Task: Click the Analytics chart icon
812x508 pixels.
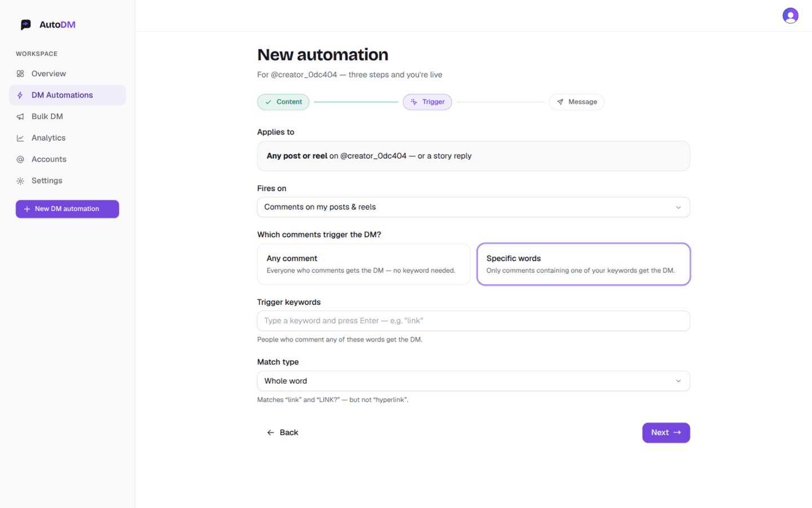Action: [20, 138]
